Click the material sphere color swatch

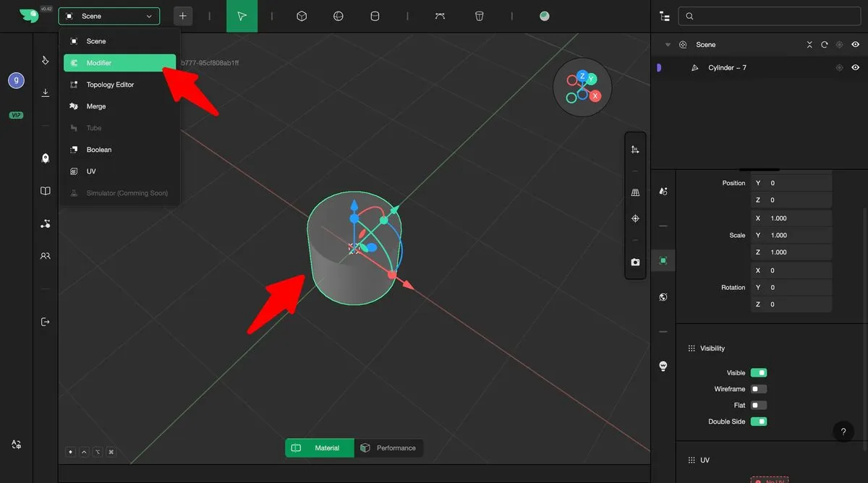click(545, 16)
